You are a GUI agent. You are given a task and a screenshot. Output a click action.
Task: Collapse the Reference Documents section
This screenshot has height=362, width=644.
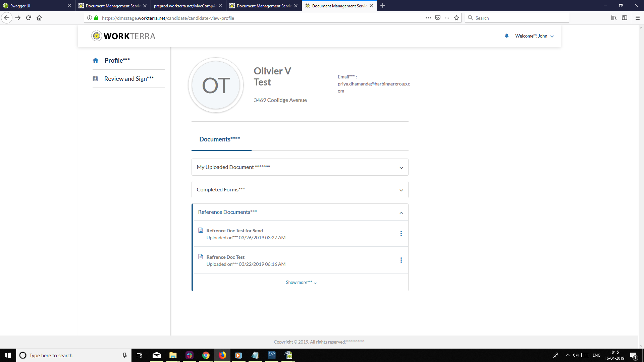pos(301,212)
